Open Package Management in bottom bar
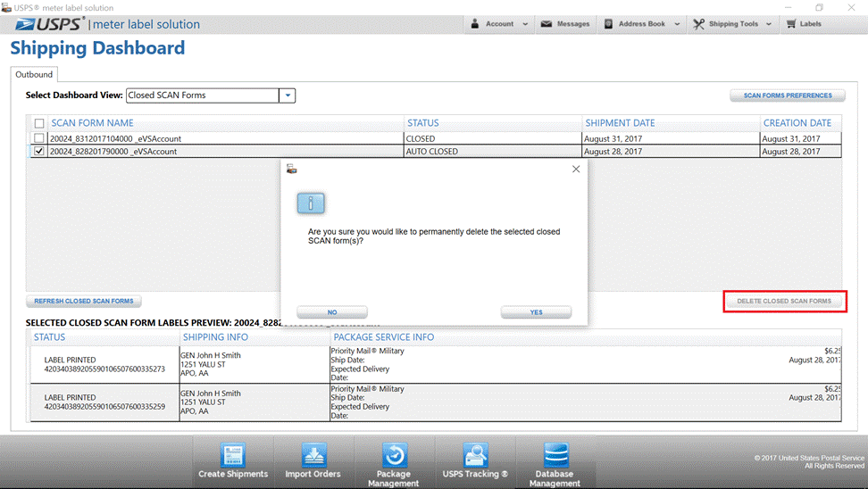This screenshot has width=868, height=489. [394, 463]
